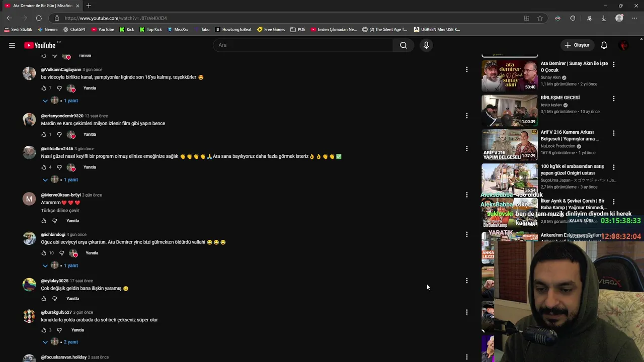Open more options for burakgul5527's comment
This screenshot has height=362, width=644.
pyautogui.click(x=466, y=312)
